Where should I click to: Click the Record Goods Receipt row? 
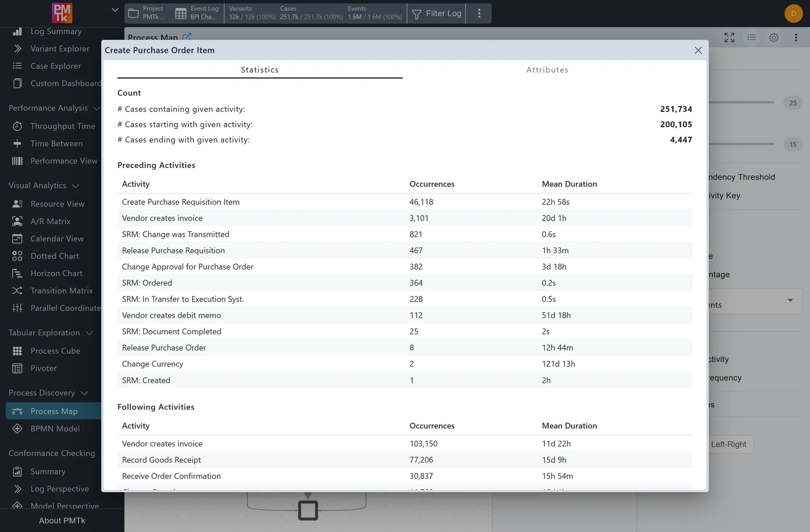405,460
